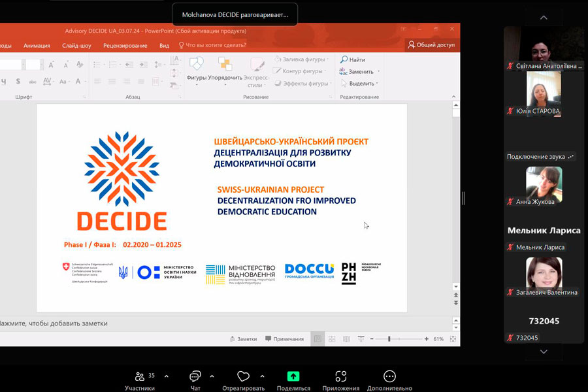Open Заливка фигуры shape fill dropdown
The height and width of the screenshot is (392, 588).
pos(302,59)
